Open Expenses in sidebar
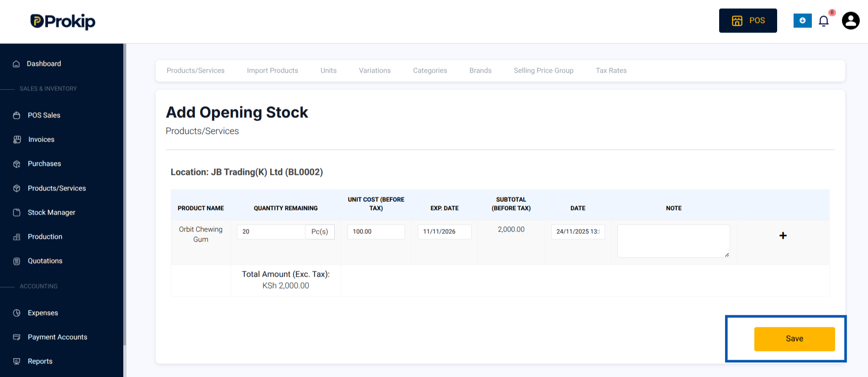This screenshot has height=377, width=868. (43, 313)
